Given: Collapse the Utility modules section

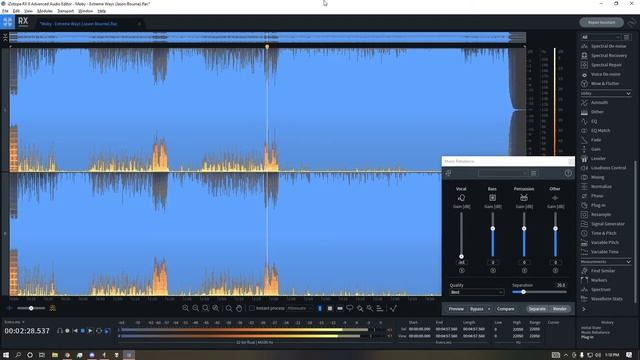Looking at the screenshot, I should pyautogui.click(x=628, y=93).
